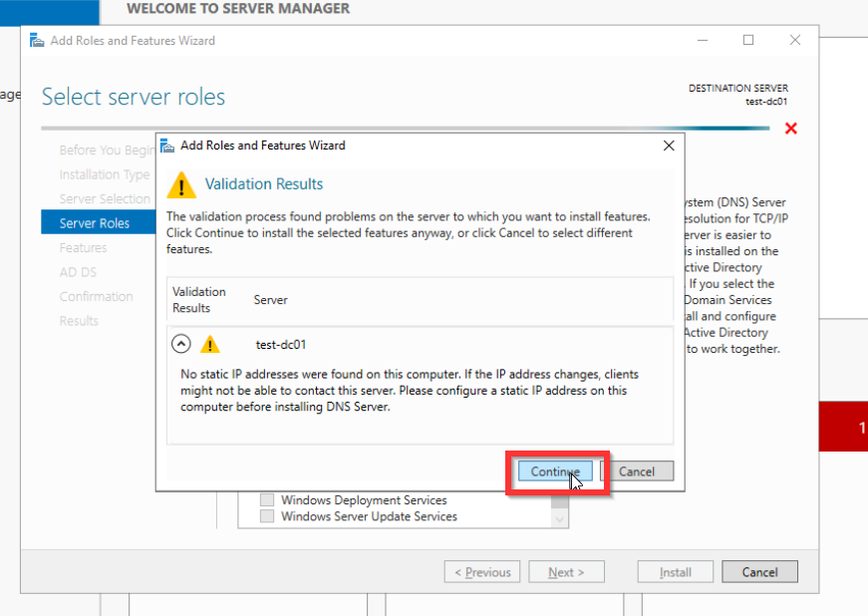Click the red alert tile in Server Manager

(x=843, y=427)
